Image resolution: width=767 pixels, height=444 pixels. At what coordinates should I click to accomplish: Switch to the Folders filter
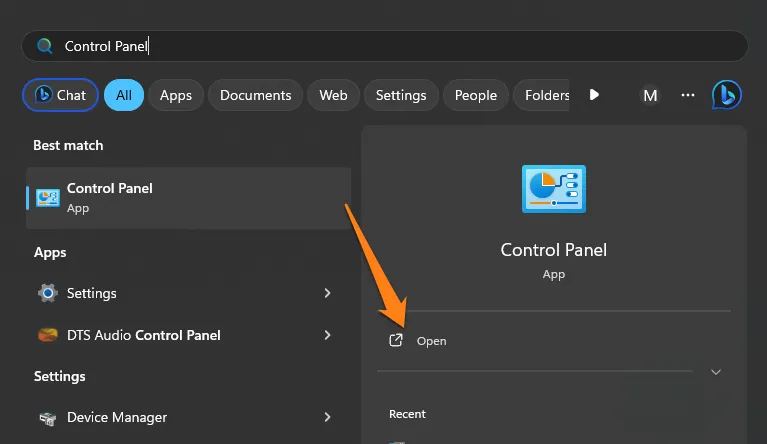point(542,95)
